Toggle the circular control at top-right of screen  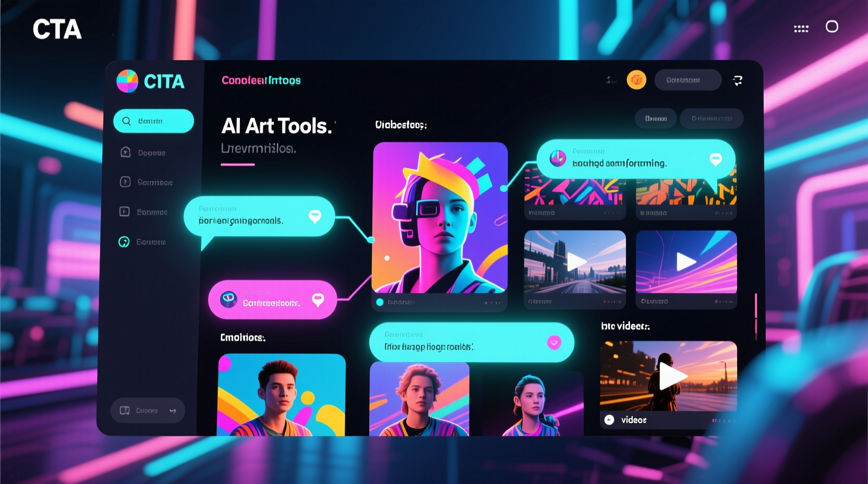pos(832,26)
